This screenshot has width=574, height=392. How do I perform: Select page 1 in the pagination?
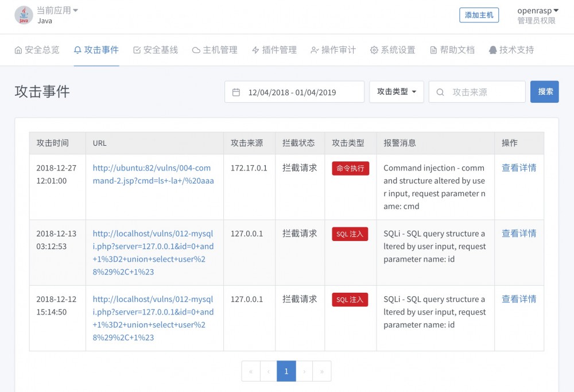click(x=286, y=371)
